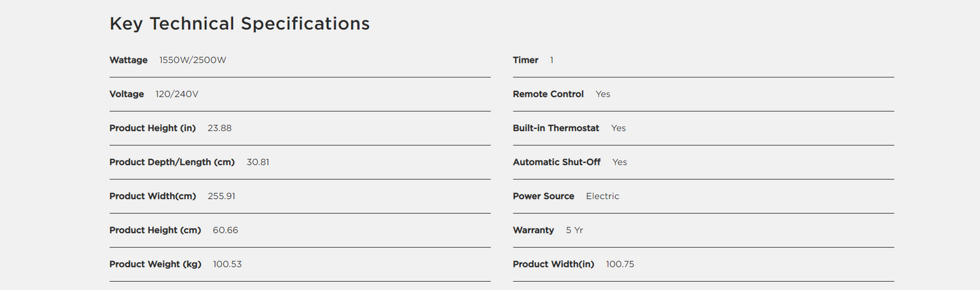Select the Electric power source value
Screen dimensions: 980x290
pyautogui.click(x=602, y=196)
